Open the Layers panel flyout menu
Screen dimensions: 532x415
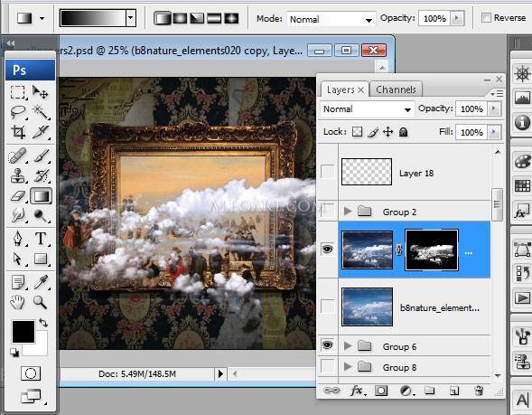[497, 93]
